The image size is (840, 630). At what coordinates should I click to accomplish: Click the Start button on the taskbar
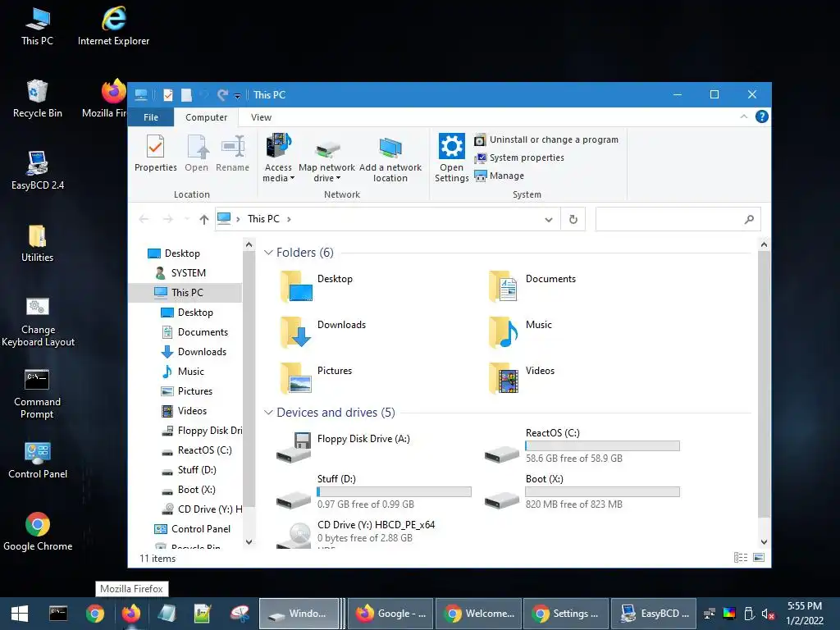tap(20, 614)
